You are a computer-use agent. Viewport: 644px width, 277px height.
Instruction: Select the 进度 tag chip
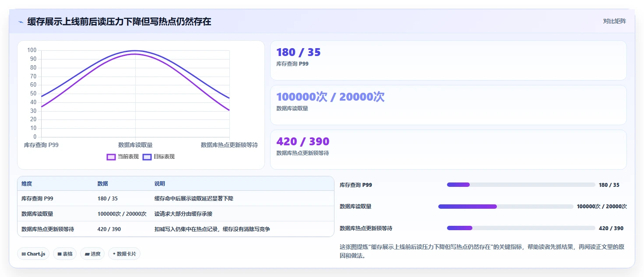click(x=92, y=254)
